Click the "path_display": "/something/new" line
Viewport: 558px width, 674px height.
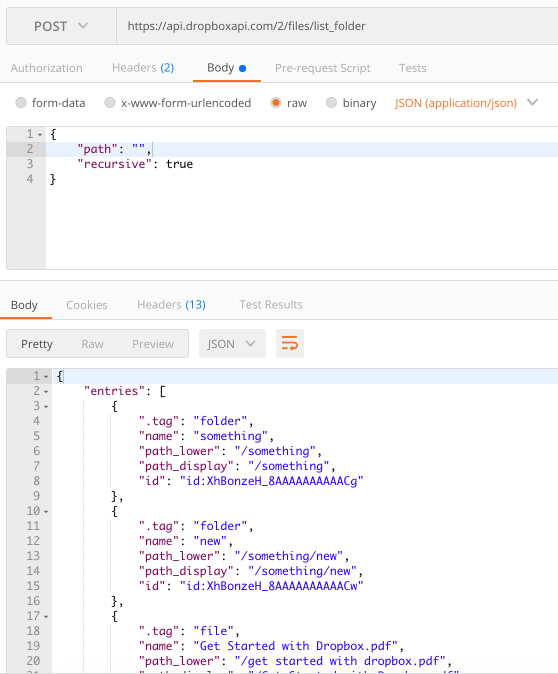coord(251,571)
